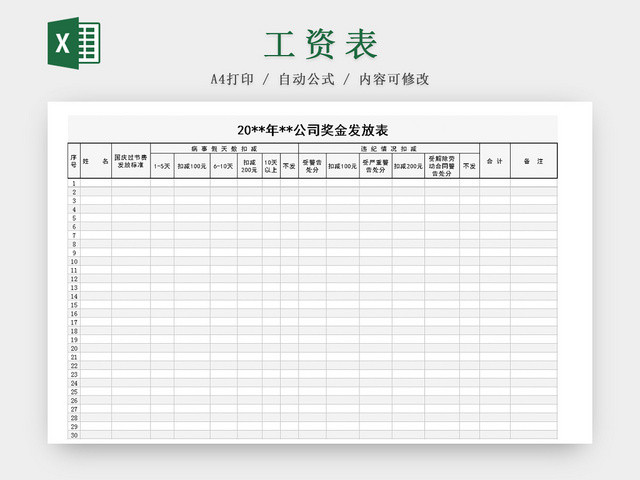Click row number 24 in 序号 column
640x480 pixels.
point(74,383)
